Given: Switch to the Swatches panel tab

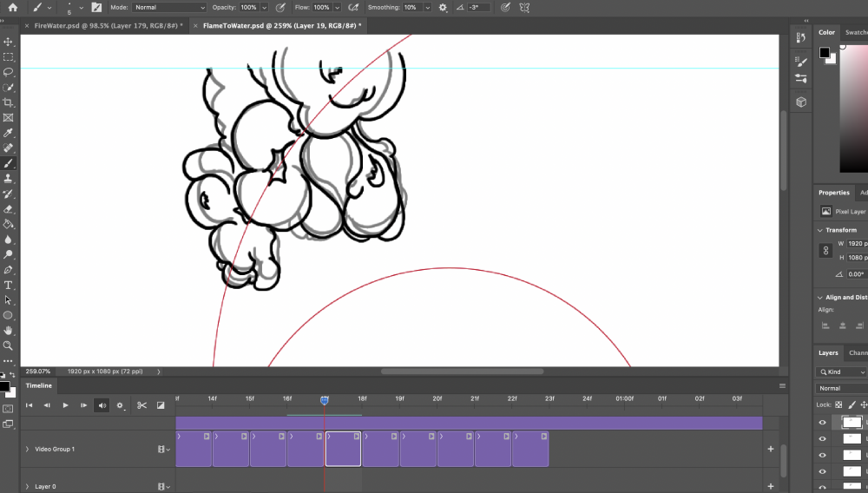Looking at the screenshot, I should click(857, 32).
